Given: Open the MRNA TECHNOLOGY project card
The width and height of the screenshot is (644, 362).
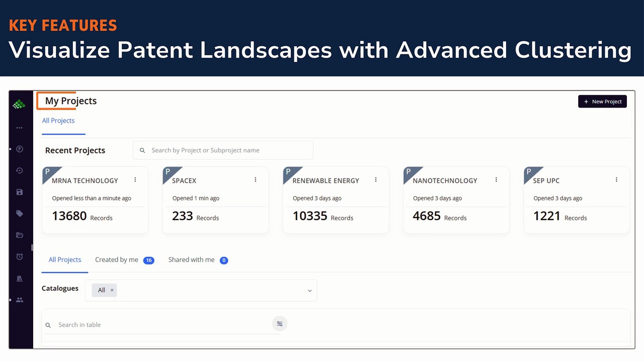Looking at the screenshot, I should [x=95, y=200].
